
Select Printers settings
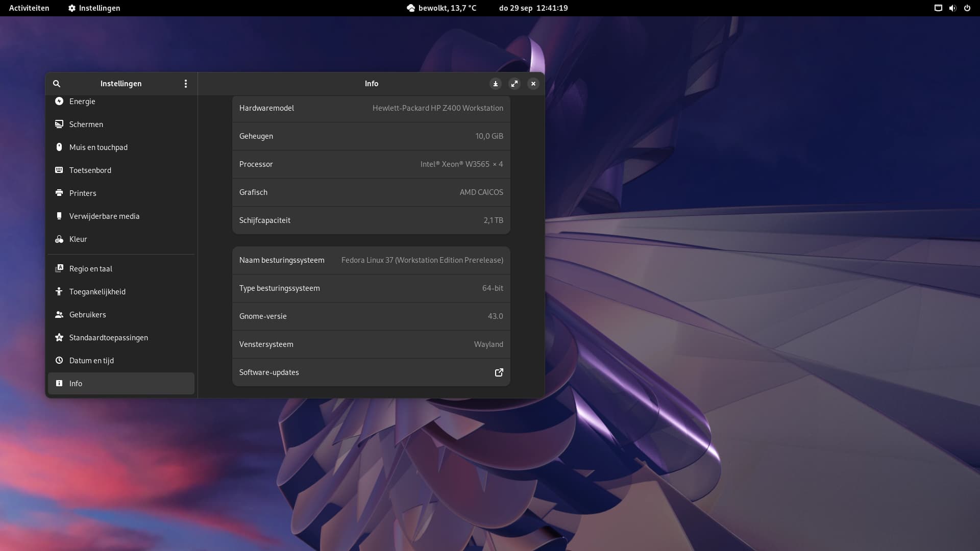tap(121, 193)
